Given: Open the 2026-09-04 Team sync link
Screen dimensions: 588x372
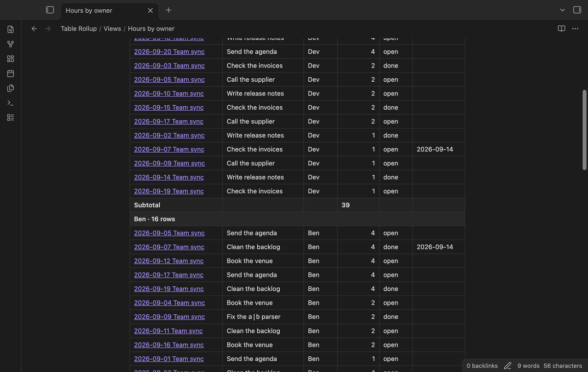Looking at the screenshot, I should 169,302.
